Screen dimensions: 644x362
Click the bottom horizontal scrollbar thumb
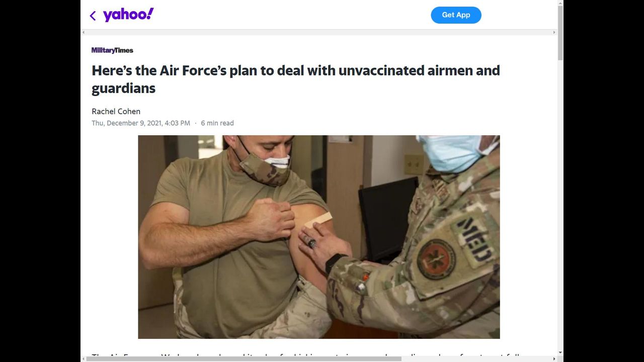pyautogui.click(x=244, y=359)
